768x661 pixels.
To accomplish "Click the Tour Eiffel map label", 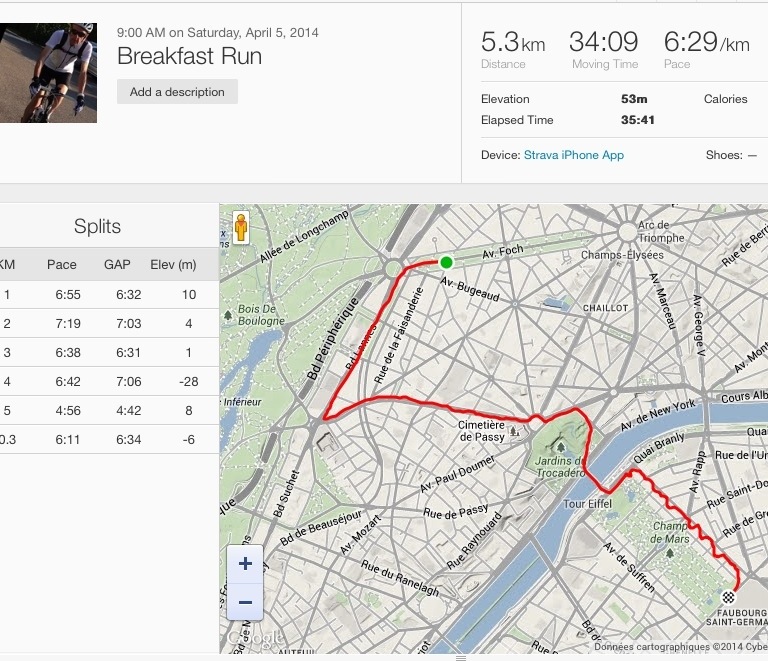I will click(588, 504).
